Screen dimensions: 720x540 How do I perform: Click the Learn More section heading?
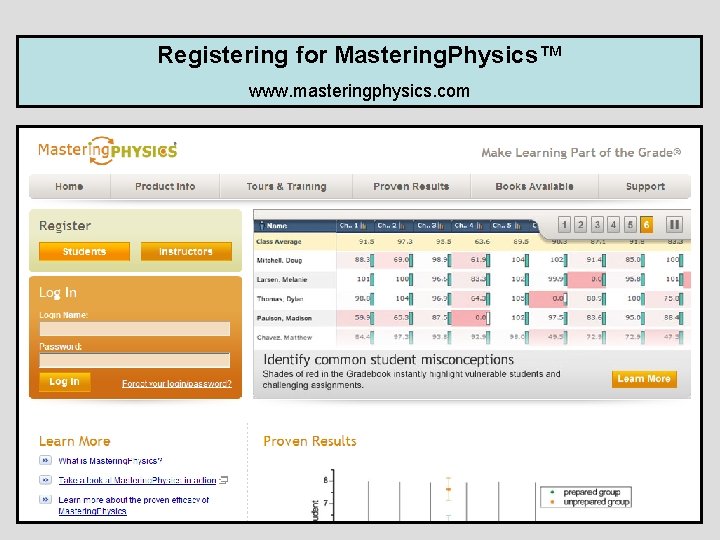[x=75, y=441]
